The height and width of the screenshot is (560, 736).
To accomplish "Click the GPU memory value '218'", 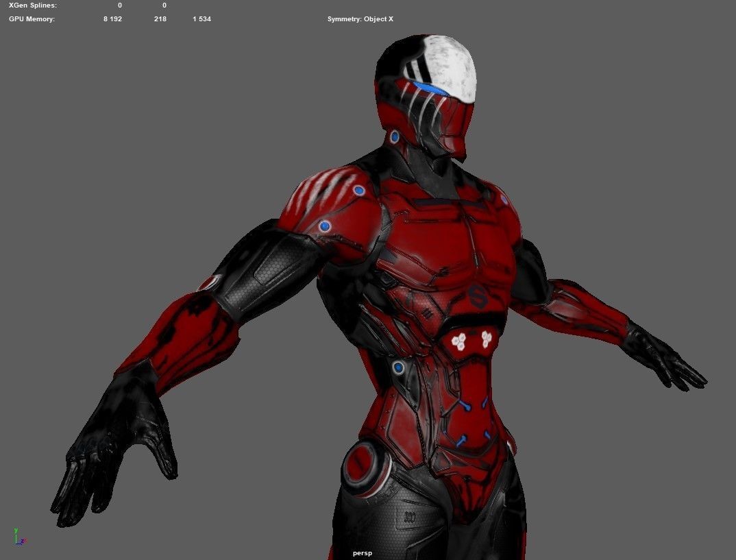I will click(160, 19).
